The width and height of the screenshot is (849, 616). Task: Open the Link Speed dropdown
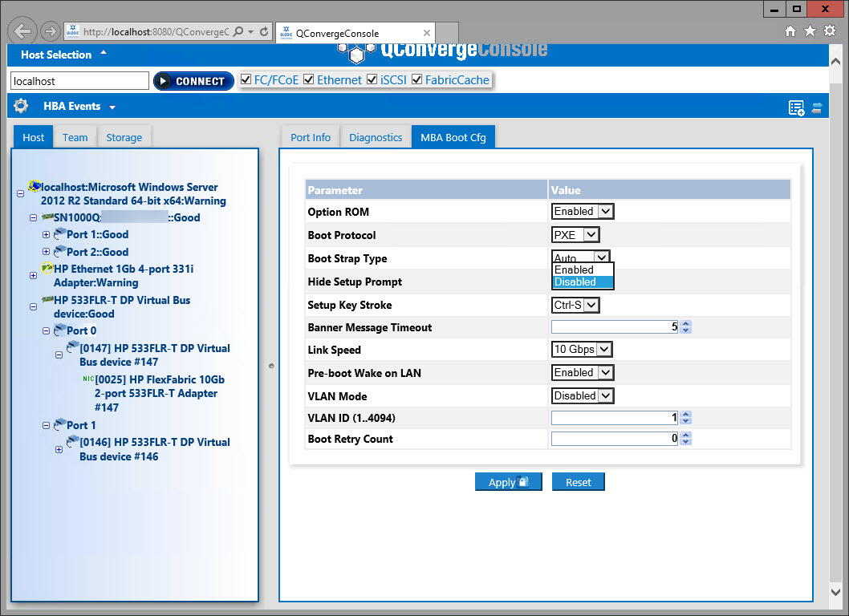point(582,350)
